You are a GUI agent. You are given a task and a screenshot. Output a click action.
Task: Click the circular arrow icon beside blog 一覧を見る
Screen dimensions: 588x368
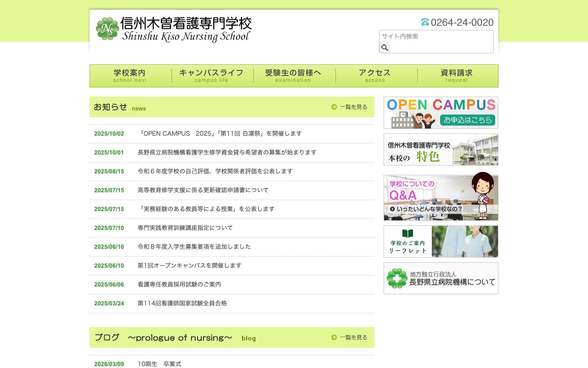click(x=334, y=337)
